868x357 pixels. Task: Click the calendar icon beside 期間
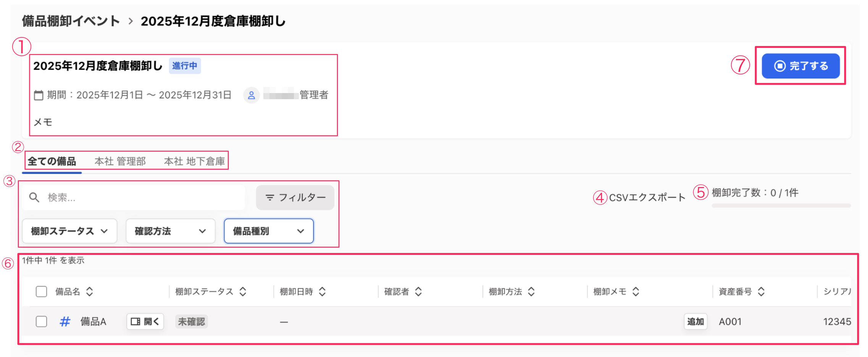39,95
